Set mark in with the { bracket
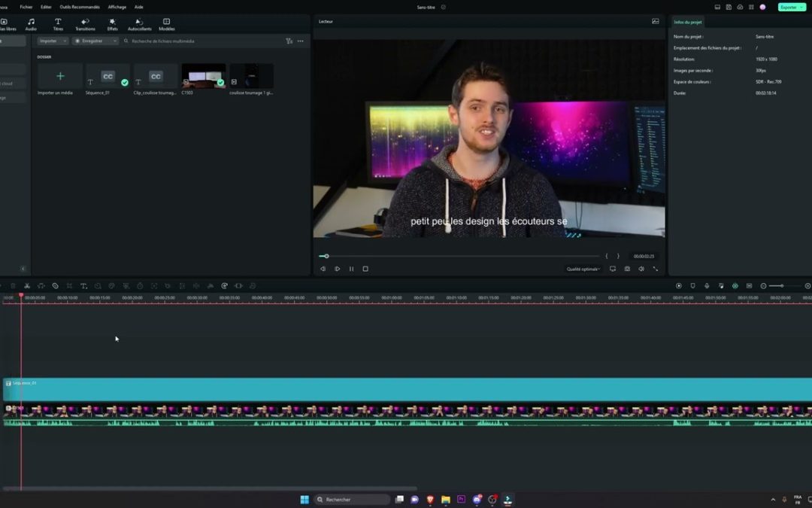The image size is (812, 508). 607,256
